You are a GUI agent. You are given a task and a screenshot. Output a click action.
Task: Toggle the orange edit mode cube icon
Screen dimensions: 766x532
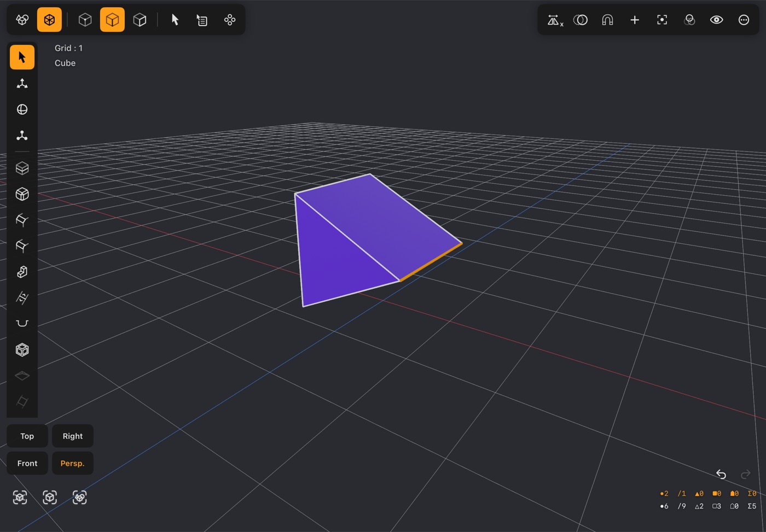coord(49,20)
